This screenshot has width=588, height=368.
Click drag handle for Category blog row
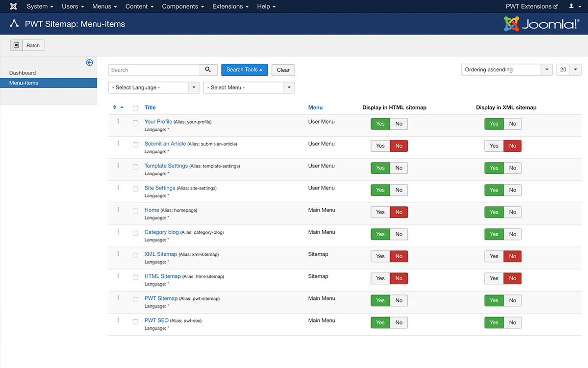(118, 232)
